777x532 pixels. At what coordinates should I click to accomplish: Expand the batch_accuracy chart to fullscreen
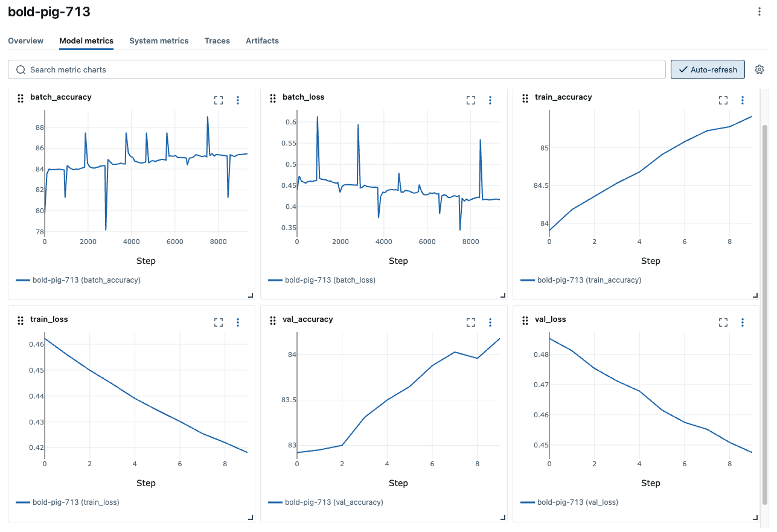pyautogui.click(x=218, y=100)
